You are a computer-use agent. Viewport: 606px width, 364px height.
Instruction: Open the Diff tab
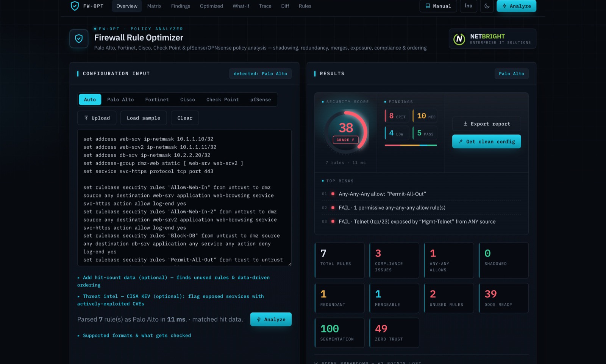285,6
